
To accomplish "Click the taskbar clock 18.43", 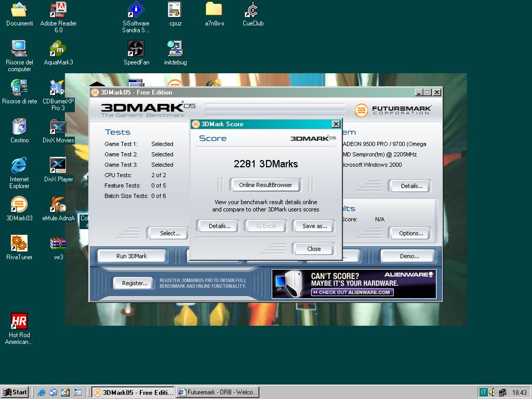I will tap(519, 392).
